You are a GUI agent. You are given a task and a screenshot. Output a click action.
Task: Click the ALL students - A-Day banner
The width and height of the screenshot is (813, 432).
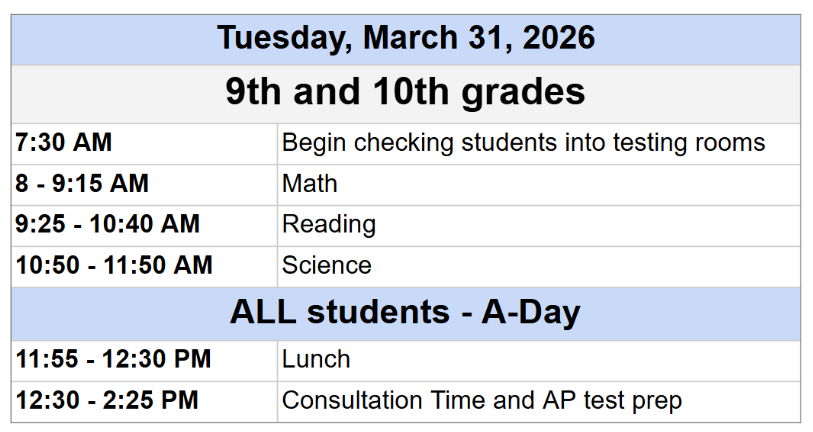tap(406, 312)
